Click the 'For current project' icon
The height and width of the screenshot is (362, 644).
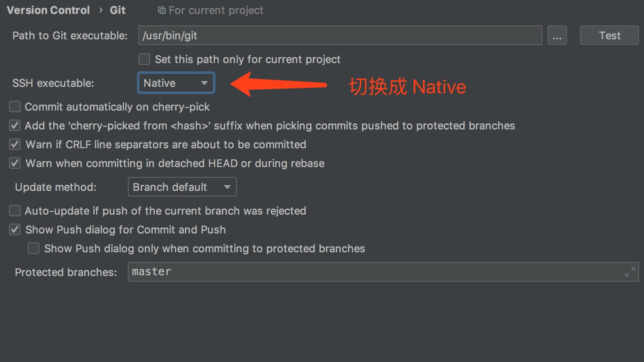coord(162,10)
